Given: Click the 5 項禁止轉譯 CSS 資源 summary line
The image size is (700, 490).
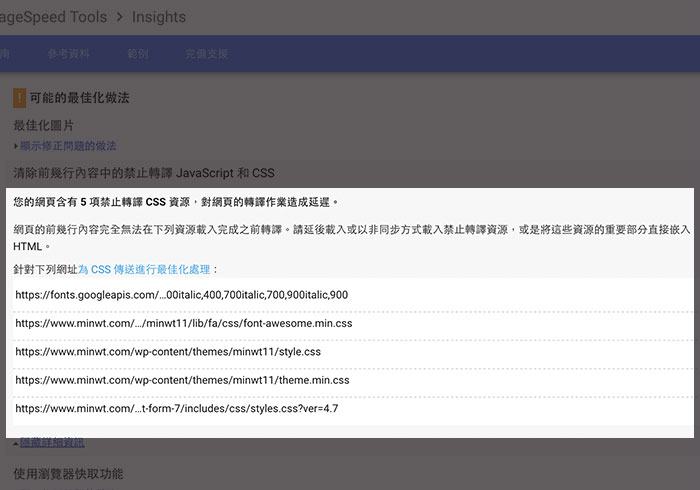Looking at the screenshot, I should click(175, 202).
